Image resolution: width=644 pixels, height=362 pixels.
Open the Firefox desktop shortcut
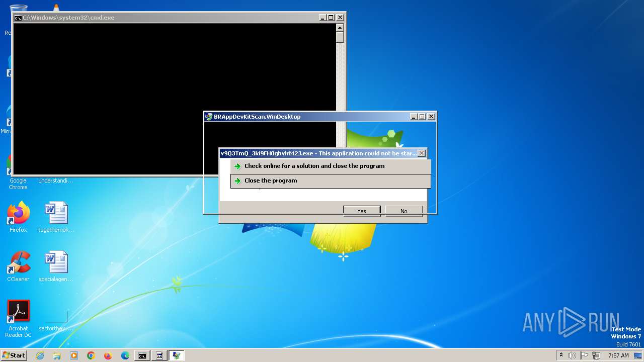click(18, 217)
